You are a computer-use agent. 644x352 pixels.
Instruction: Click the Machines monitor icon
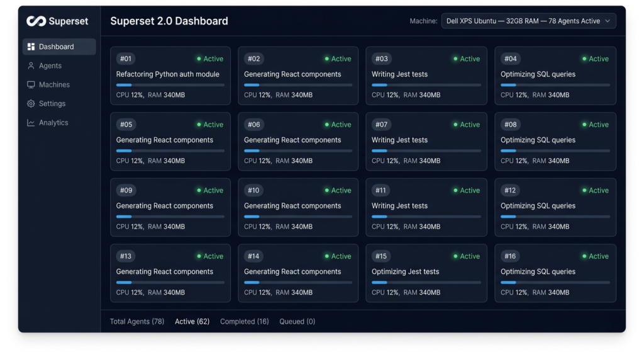pyautogui.click(x=31, y=85)
